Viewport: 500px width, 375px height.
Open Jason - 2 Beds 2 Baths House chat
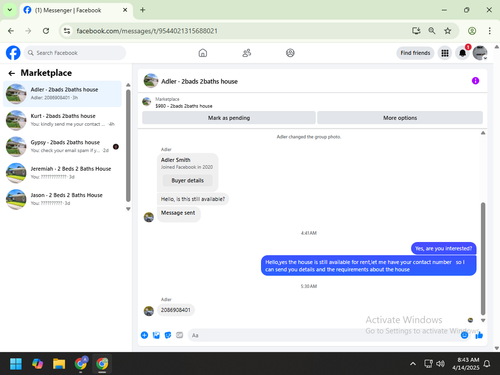(x=63, y=199)
